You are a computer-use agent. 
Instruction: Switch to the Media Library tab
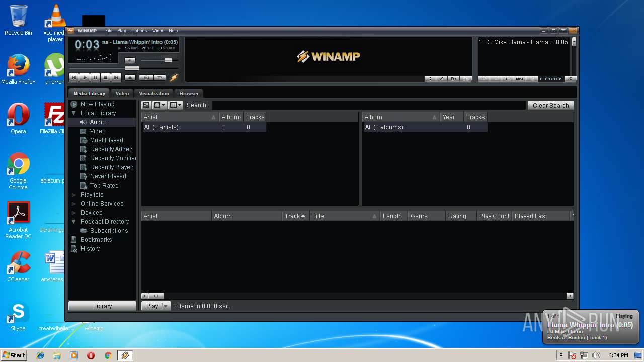[89, 93]
